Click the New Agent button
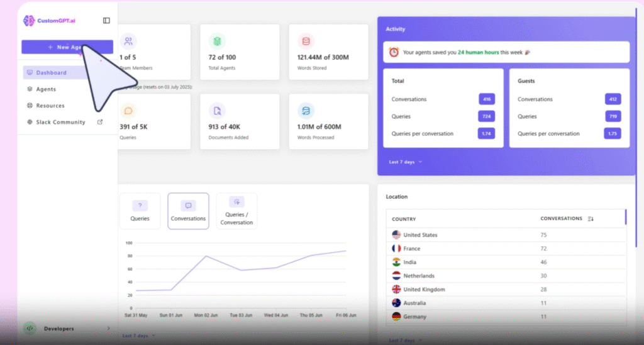Screen dimensions: 644x345 click(x=67, y=47)
